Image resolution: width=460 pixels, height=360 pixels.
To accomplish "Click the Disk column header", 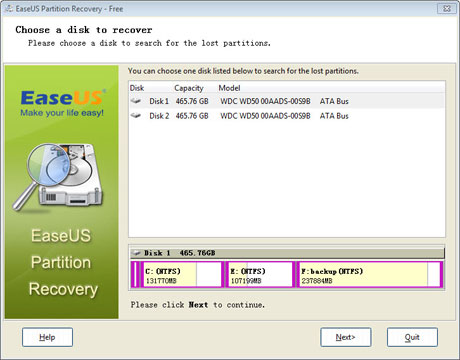I will (137, 88).
